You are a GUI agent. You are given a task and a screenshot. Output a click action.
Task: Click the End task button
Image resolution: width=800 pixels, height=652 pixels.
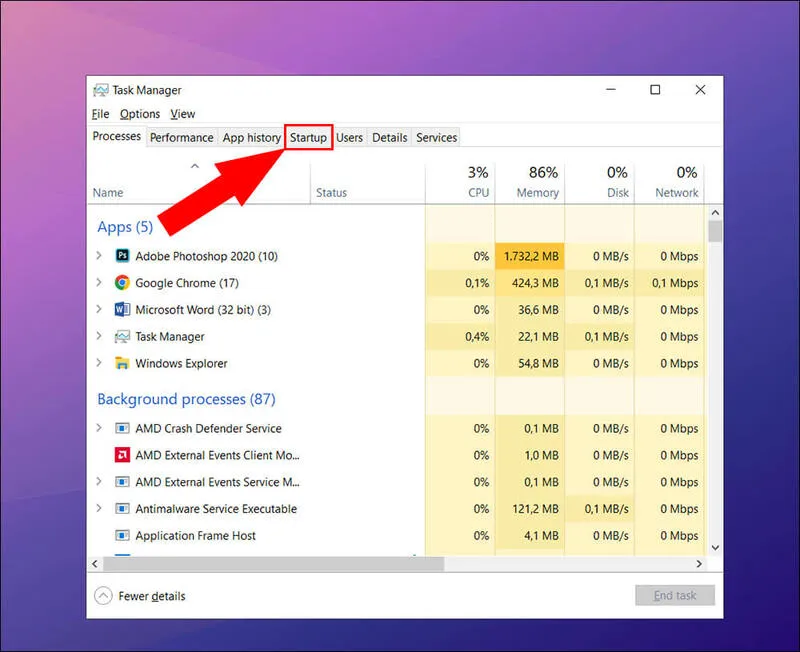point(675,595)
